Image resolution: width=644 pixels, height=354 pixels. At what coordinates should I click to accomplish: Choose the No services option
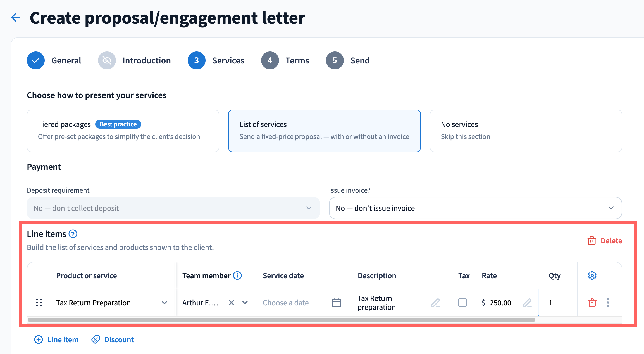(x=526, y=131)
